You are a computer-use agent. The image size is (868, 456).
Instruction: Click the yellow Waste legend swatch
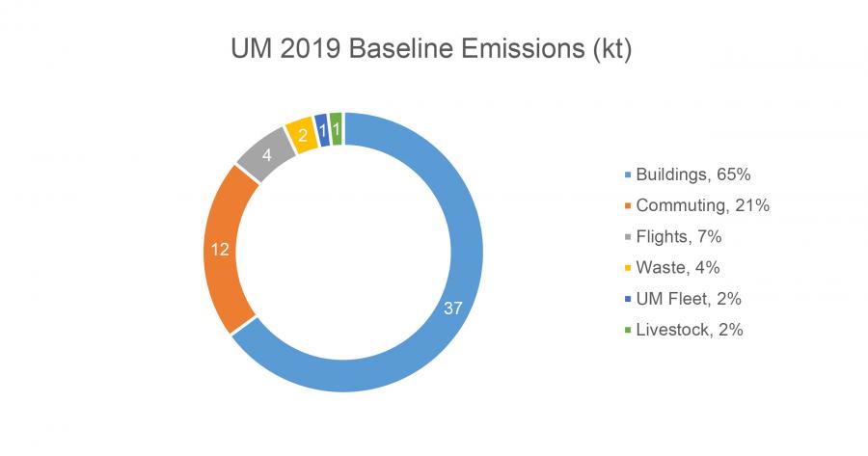(x=629, y=267)
